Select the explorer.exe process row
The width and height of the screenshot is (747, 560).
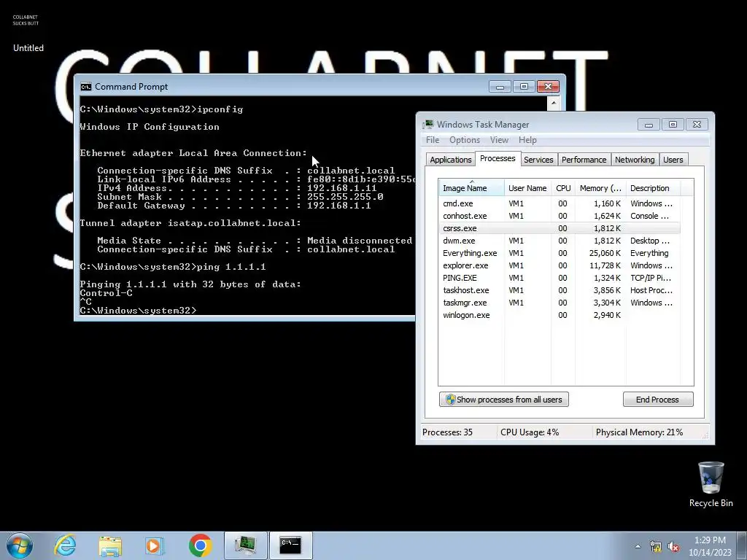pyautogui.click(x=560, y=265)
